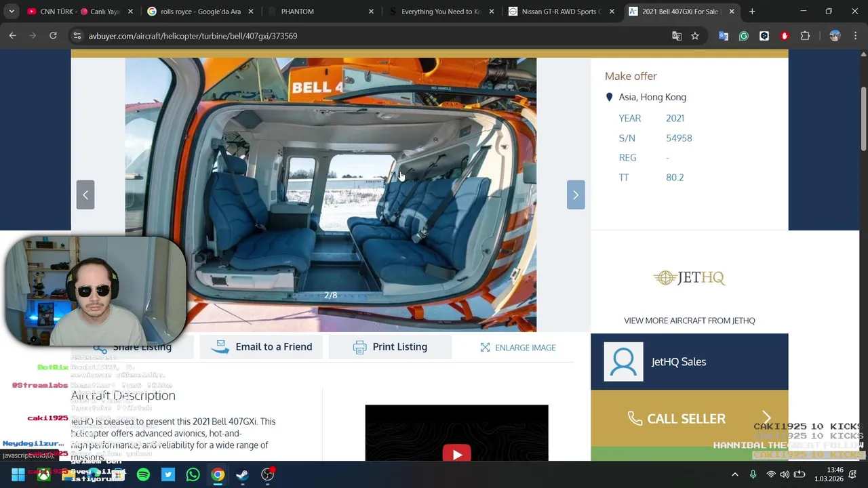Click the translate page icon in address bar
The image size is (868, 488).
coord(677,36)
